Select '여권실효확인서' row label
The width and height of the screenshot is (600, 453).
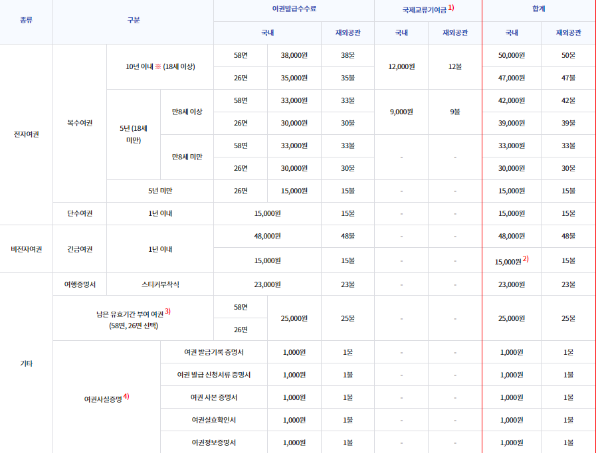point(214,420)
